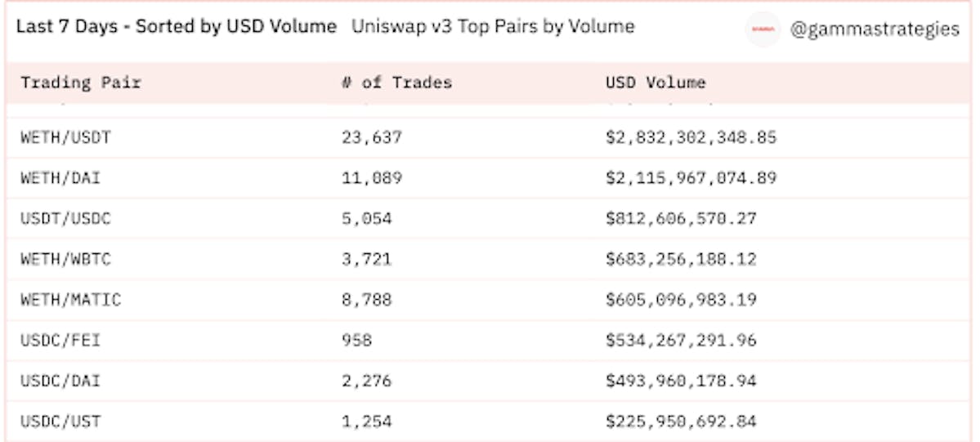Select the WETH/WBTC trading pair cell

(65, 259)
